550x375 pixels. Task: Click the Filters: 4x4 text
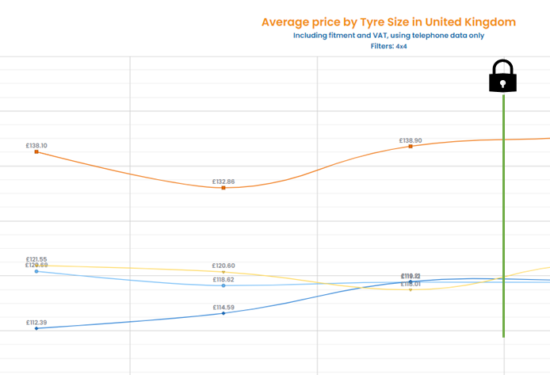[389, 46]
